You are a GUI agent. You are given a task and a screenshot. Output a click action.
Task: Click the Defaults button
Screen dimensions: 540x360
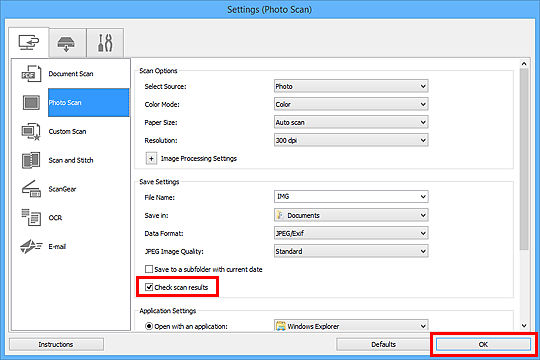click(x=383, y=344)
